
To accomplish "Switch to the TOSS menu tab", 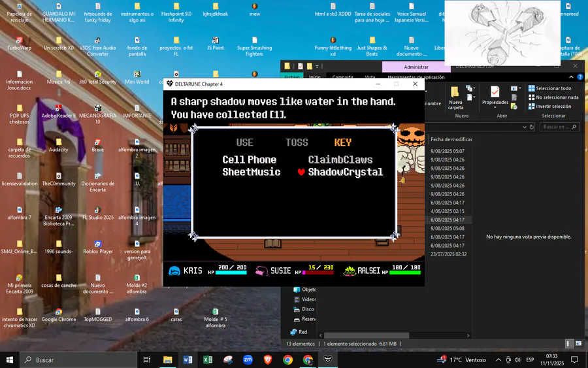I will pyautogui.click(x=297, y=142).
